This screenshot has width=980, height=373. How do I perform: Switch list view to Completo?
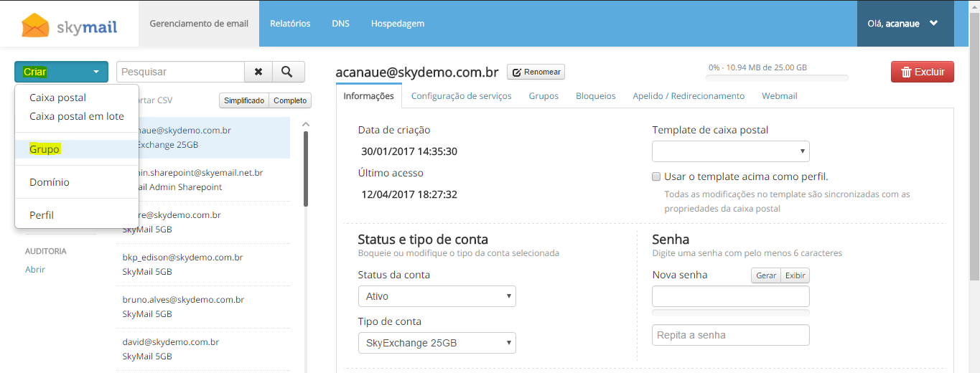click(290, 100)
